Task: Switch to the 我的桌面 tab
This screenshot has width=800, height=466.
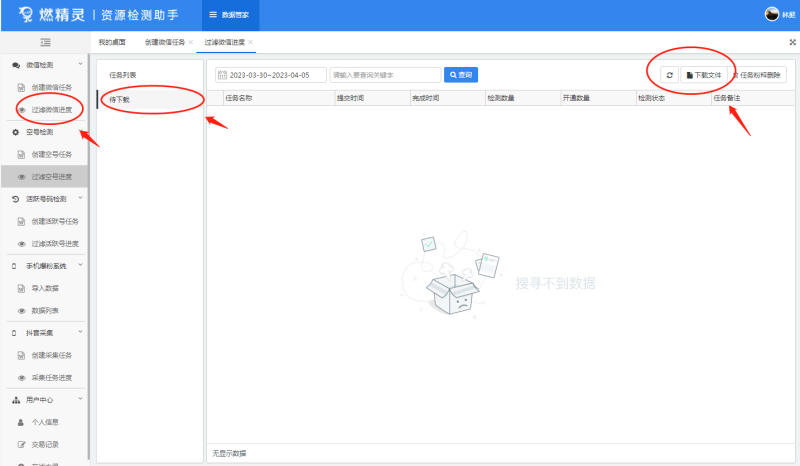Action: click(113, 43)
